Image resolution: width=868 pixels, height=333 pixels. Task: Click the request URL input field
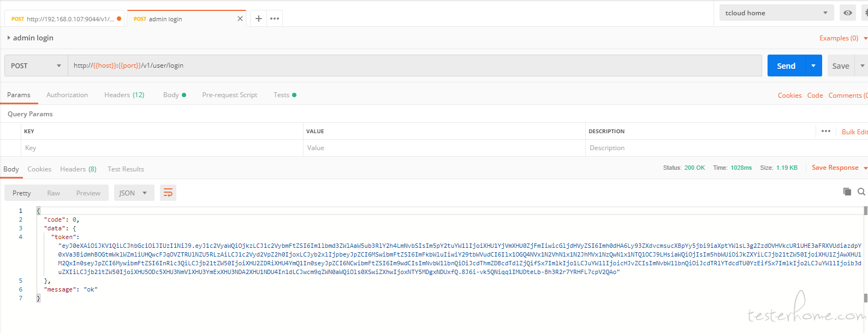pos(415,66)
